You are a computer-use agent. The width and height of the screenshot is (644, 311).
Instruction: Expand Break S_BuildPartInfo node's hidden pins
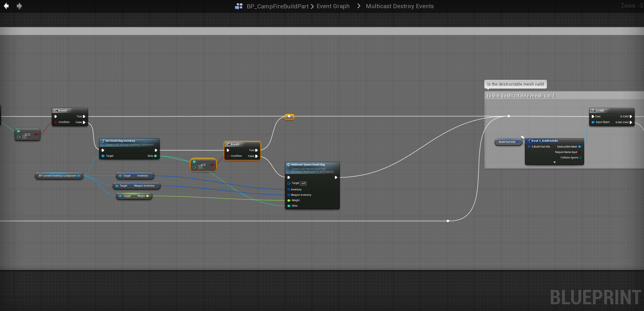(554, 162)
